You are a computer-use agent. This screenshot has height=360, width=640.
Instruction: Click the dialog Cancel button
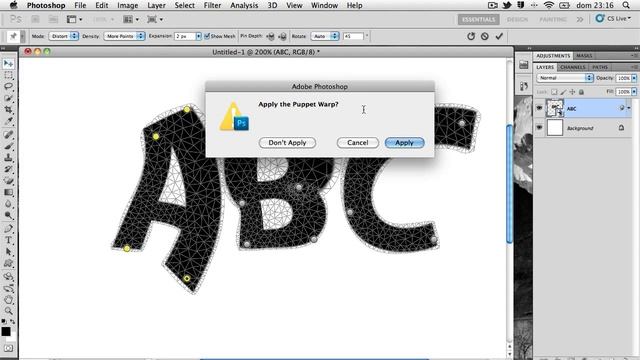coord(358,143)
